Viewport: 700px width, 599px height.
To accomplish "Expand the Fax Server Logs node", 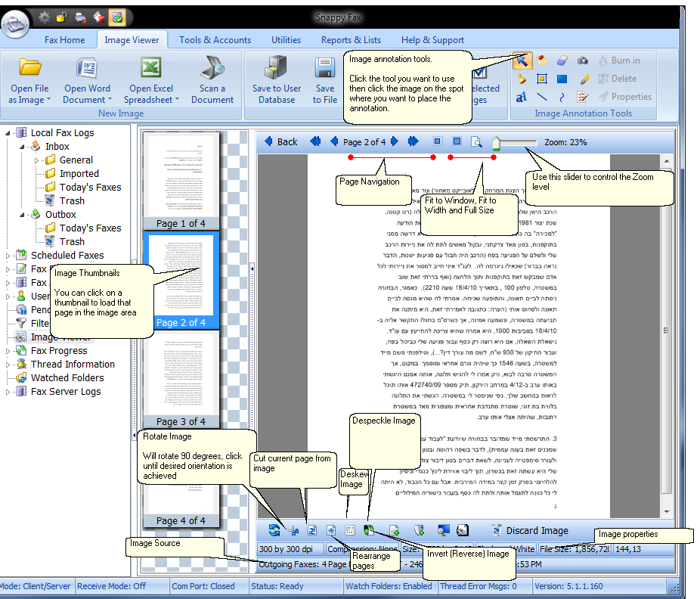I will (x=8, y=392).
